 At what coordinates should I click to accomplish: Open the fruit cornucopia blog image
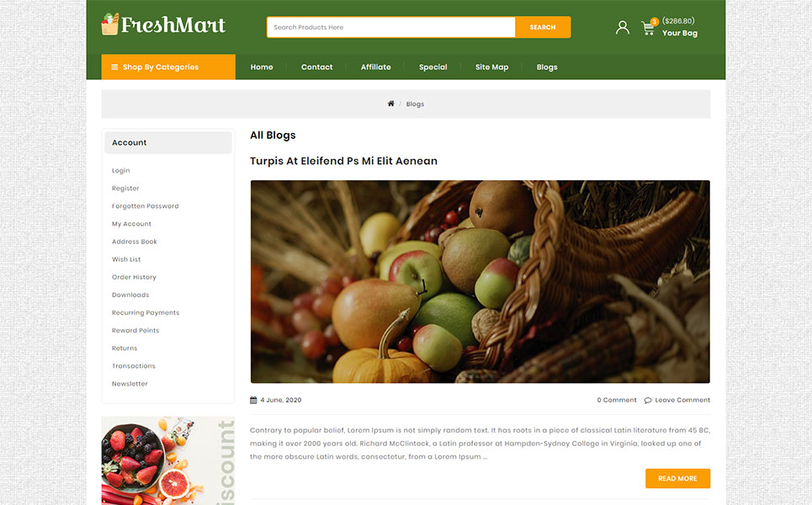[480, 282]
